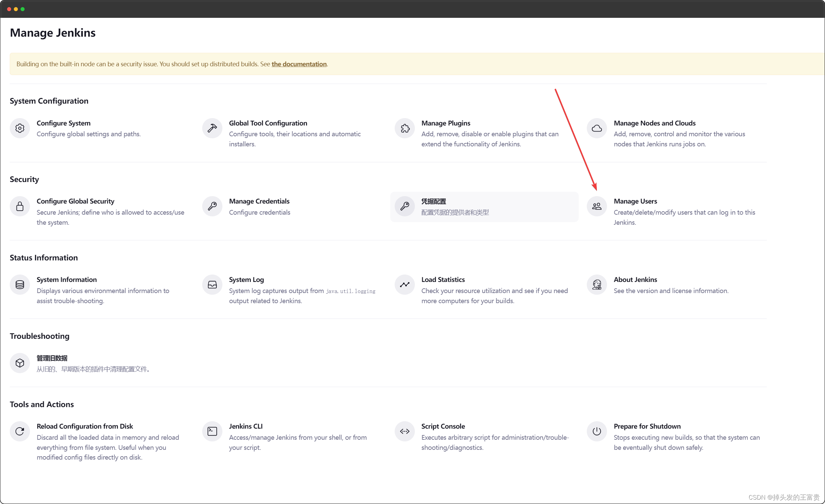The height and width of the screenshot is (504, 825).
Task: Open Jenkins CLI title link
Action: click(246, 426)
